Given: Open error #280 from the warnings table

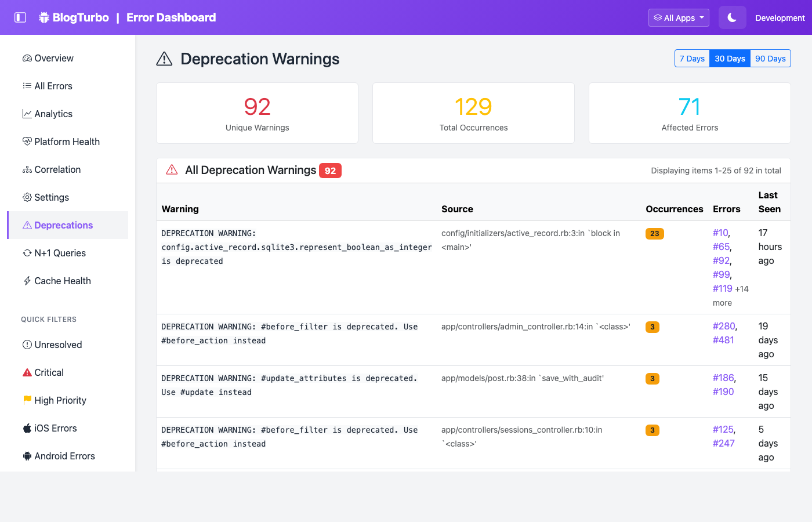Looking at the screenshot, I should [x=723, y=326].
